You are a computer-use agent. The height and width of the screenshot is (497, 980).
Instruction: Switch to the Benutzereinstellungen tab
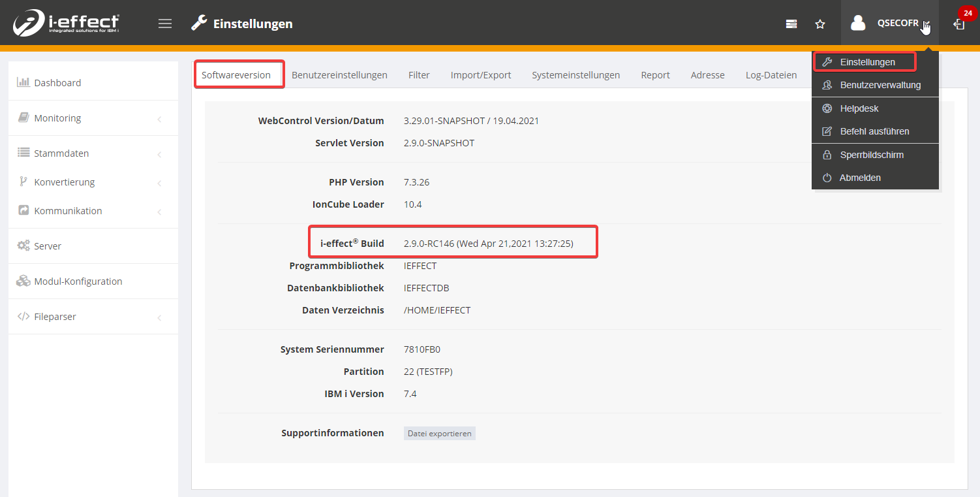click(x=339, y=75)
